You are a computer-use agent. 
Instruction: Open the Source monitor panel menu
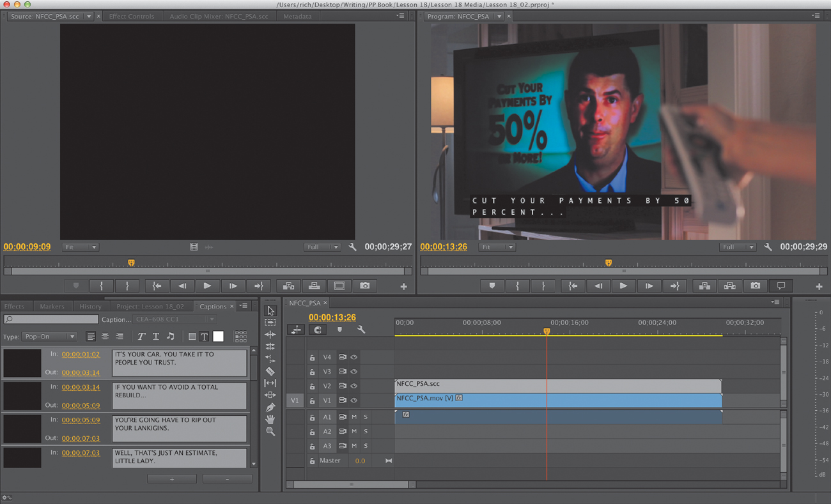[x=400, y=16]
